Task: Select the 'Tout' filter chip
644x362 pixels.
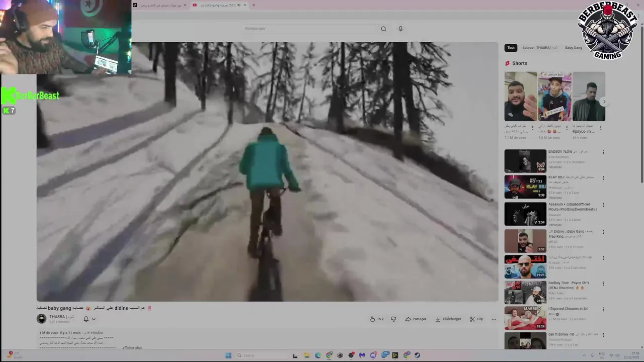Action: point(511,48)
